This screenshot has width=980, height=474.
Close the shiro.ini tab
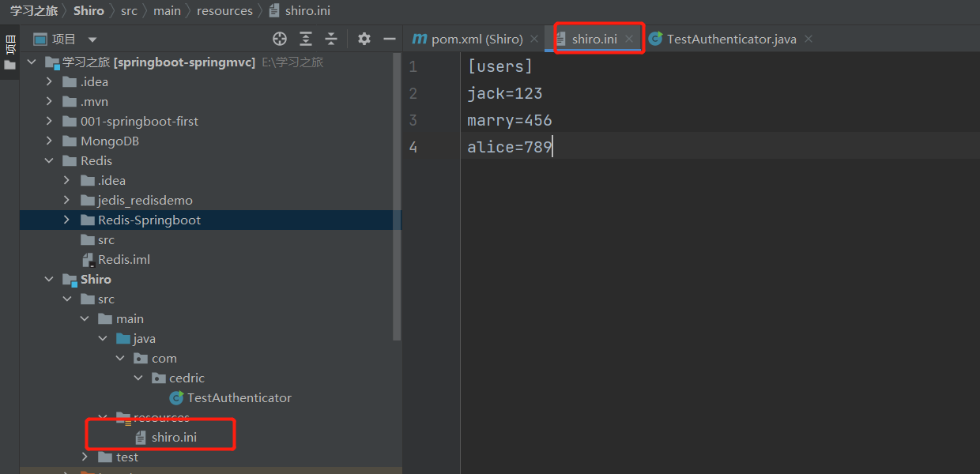click(x=629, y=39)
